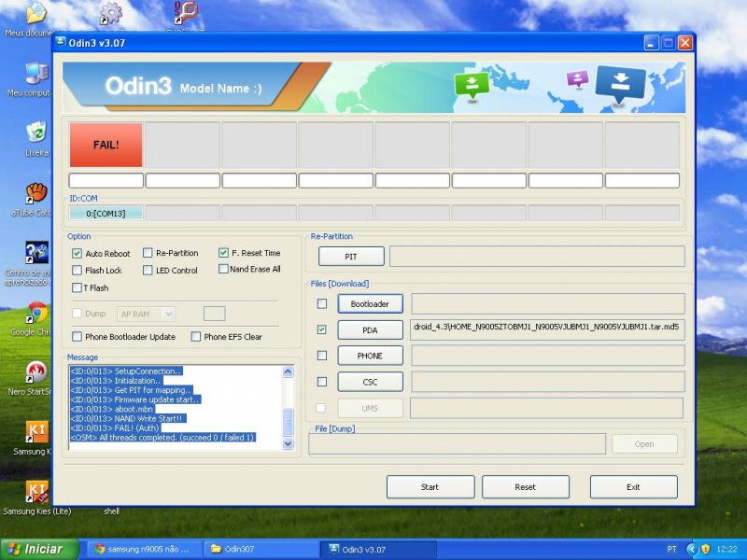747x560 pixels.
Task: Open the wrench tool desktop shortcut
Action: (x=186, y=13)
